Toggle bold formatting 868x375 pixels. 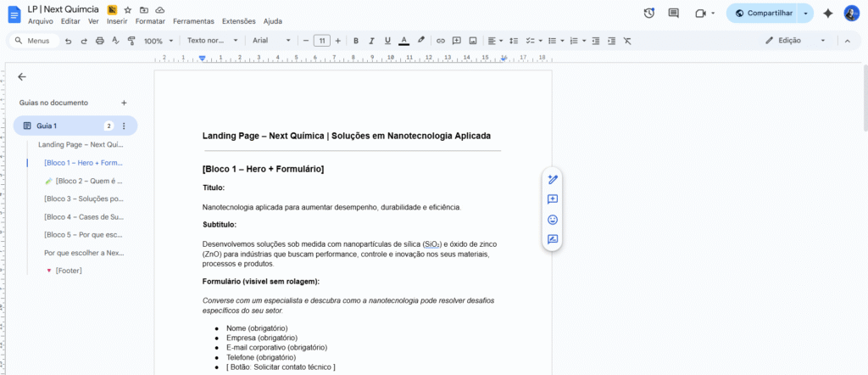pyautogui.click(x=356, y=41)
